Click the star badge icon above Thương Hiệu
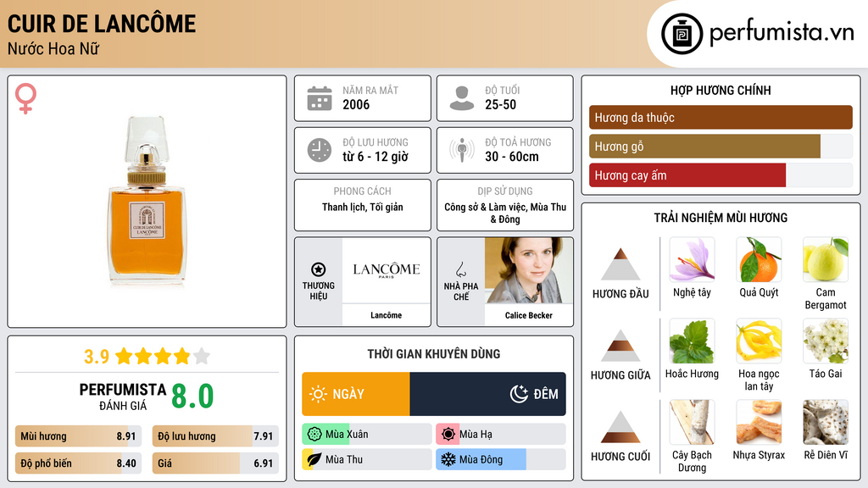868x488 pixels. point(319,269)
